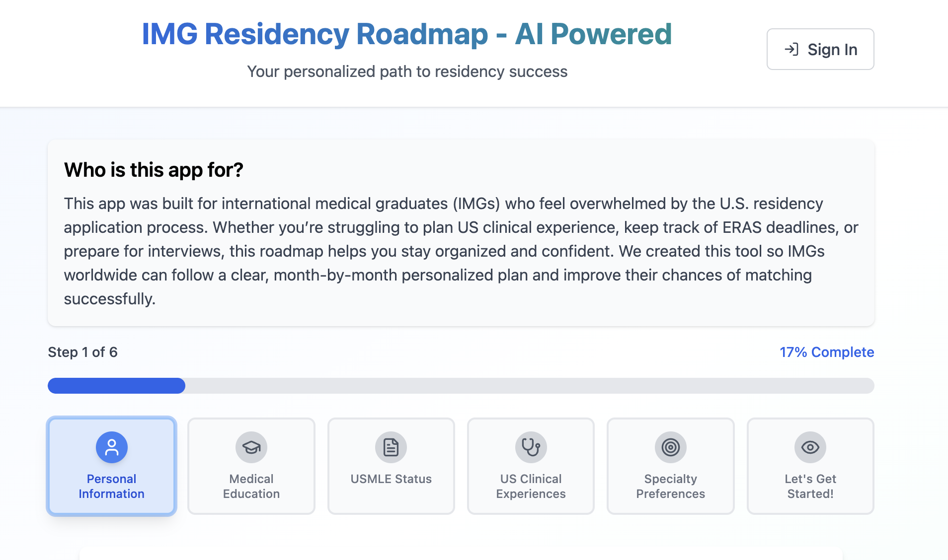Click the Personal Information avatar circle

[111, 447]
